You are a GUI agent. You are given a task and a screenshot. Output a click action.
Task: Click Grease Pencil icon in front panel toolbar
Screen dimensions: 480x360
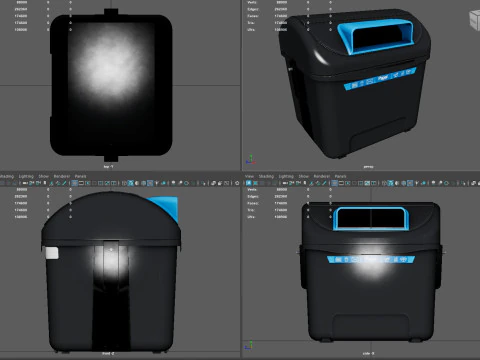[64, 183]
